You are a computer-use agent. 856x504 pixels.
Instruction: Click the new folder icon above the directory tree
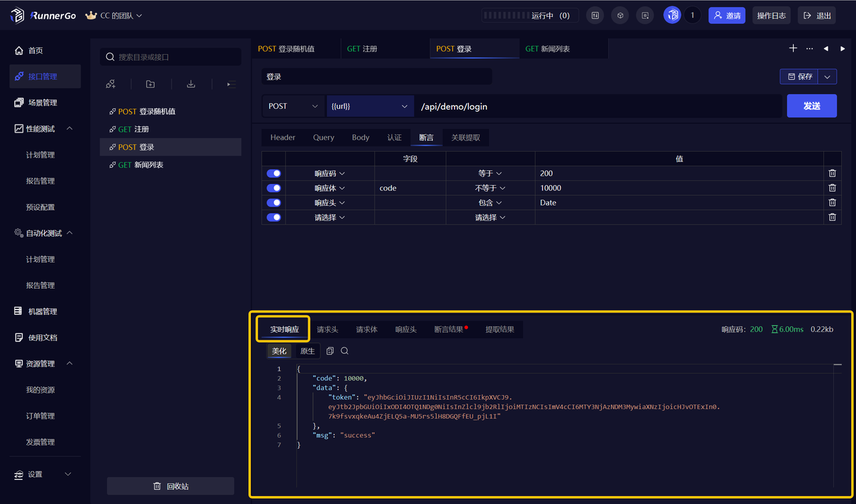[150, 84]
